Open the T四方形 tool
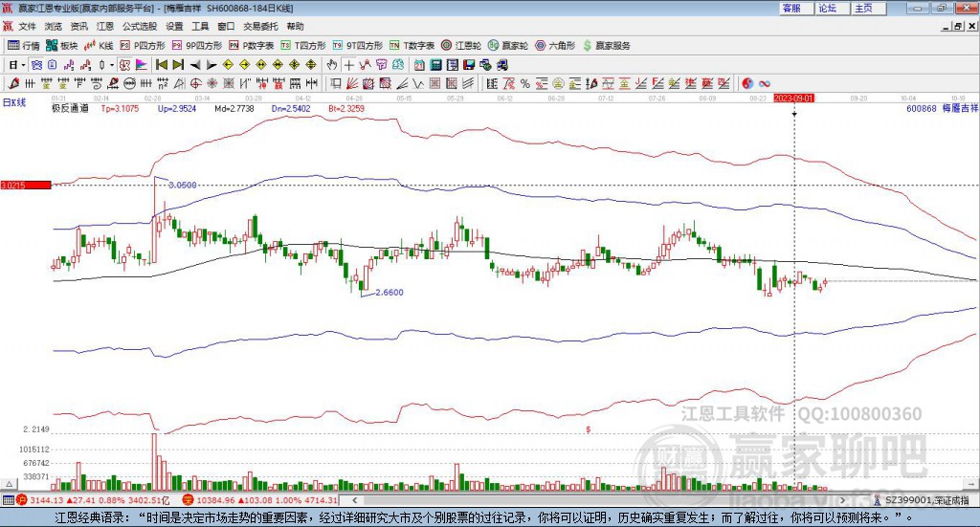Image resolution: width=980 pixels, height=527 pixels. click(303, 46)
